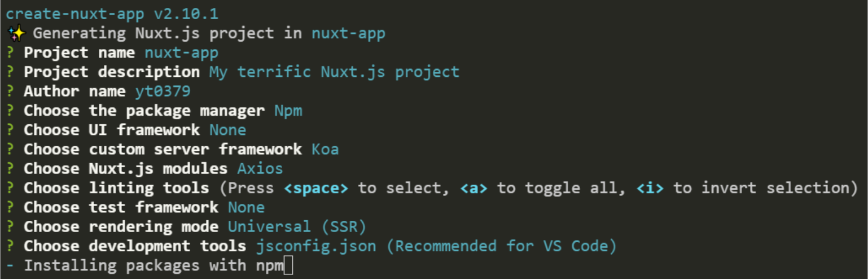
Task: Click the dash spinner before Installing packages
Action: [10, 265]
